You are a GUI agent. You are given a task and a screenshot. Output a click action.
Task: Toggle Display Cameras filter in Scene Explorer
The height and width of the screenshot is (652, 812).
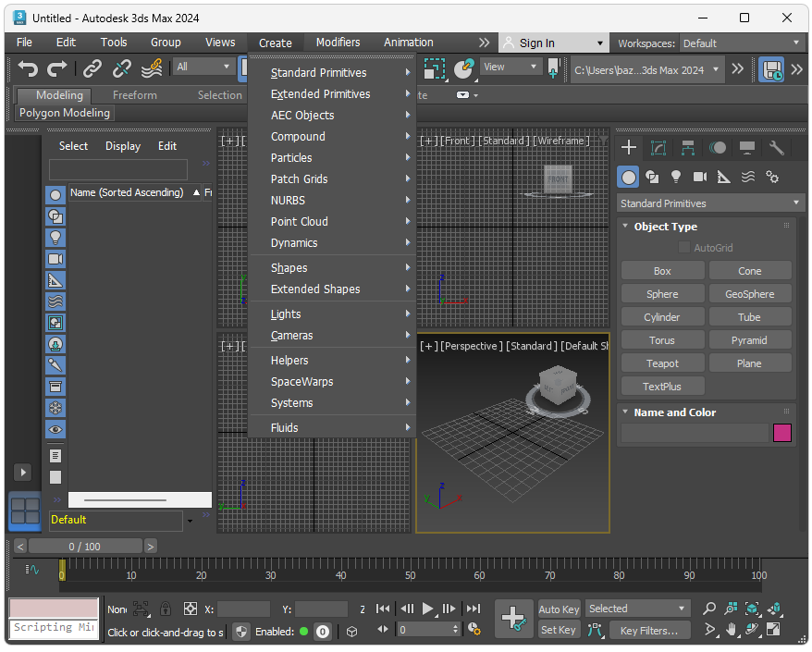[55, 259]
